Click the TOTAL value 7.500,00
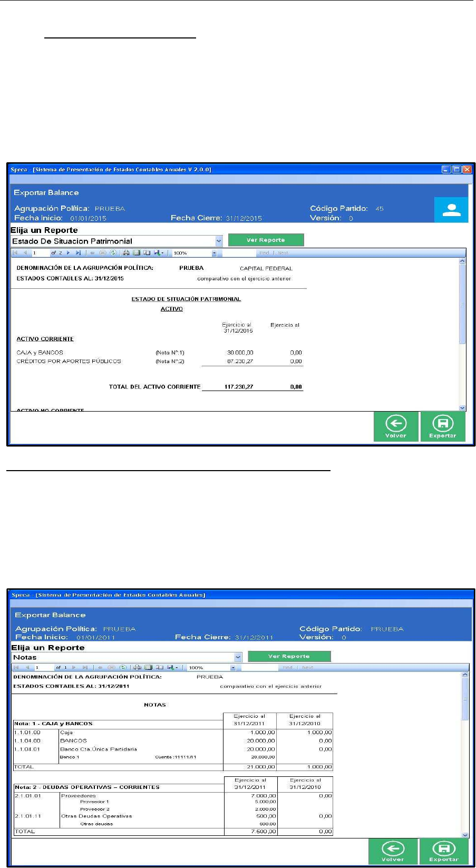The height and width of the screenshot is (868, 476). pos(263,832)
